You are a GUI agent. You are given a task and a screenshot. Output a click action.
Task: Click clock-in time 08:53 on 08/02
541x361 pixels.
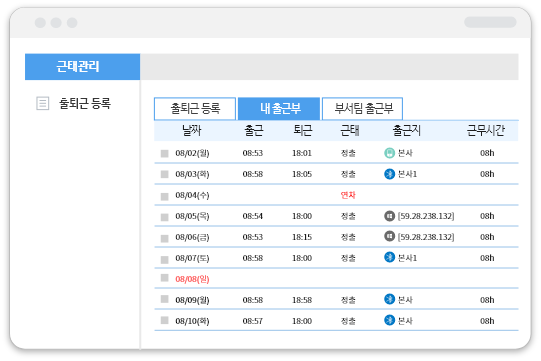click(x=253, y=153)
